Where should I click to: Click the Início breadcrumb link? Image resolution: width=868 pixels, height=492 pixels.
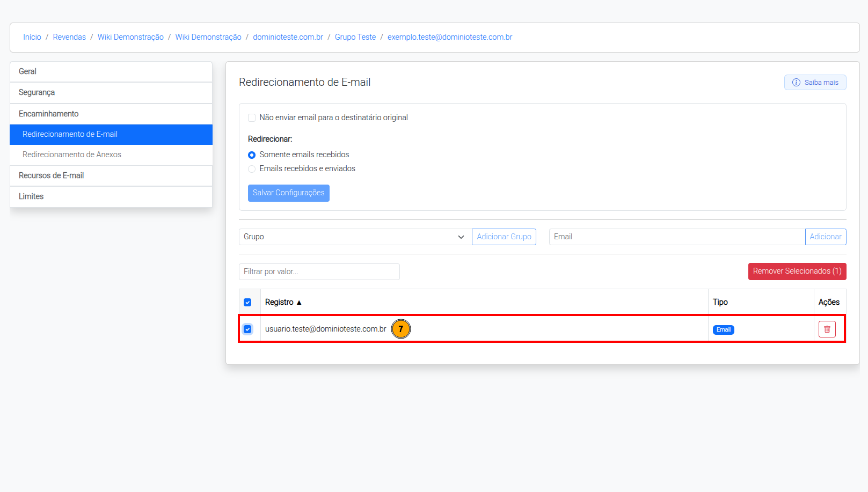point(32,37)
